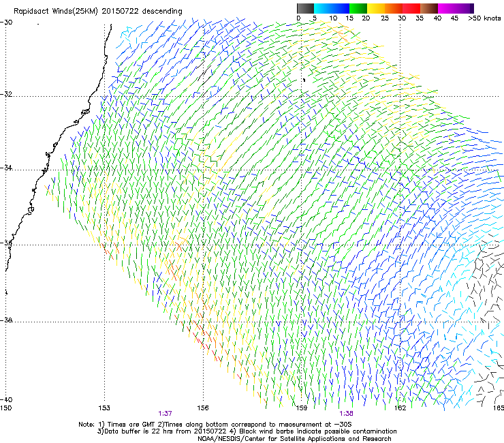This screenshot has height=443, width=504.
Task: Click the gray 0-5 knots color swatch
Action: 305,8
